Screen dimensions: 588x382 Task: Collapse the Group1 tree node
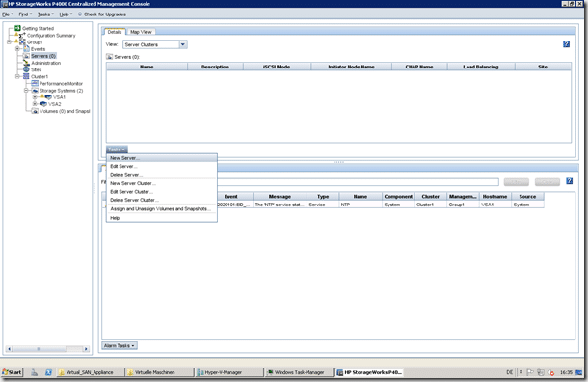tap(9, 42)
